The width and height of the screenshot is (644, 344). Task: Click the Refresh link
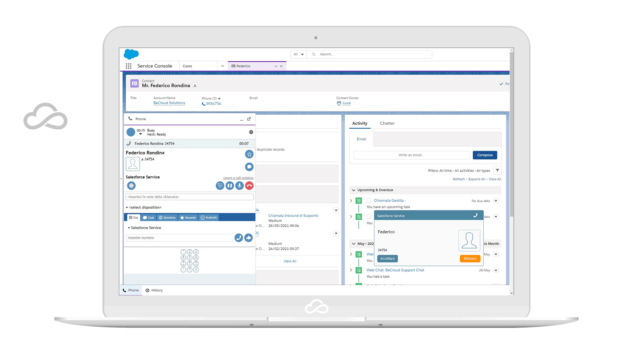tap(459, 179)
